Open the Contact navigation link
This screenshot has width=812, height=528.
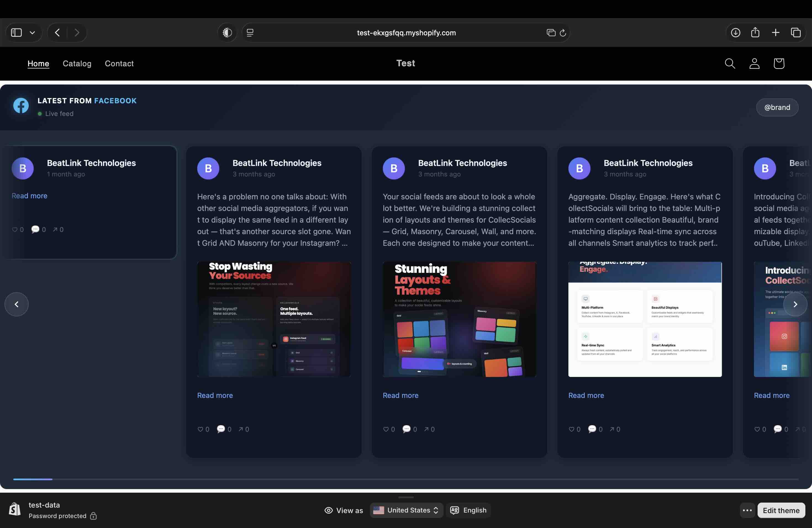(119, 64)
